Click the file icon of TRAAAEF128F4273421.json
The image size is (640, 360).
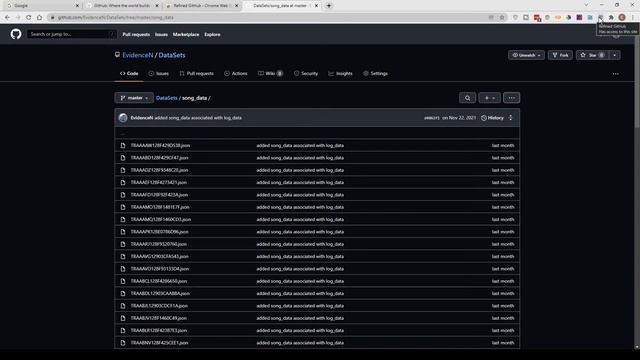pos(123,182)
